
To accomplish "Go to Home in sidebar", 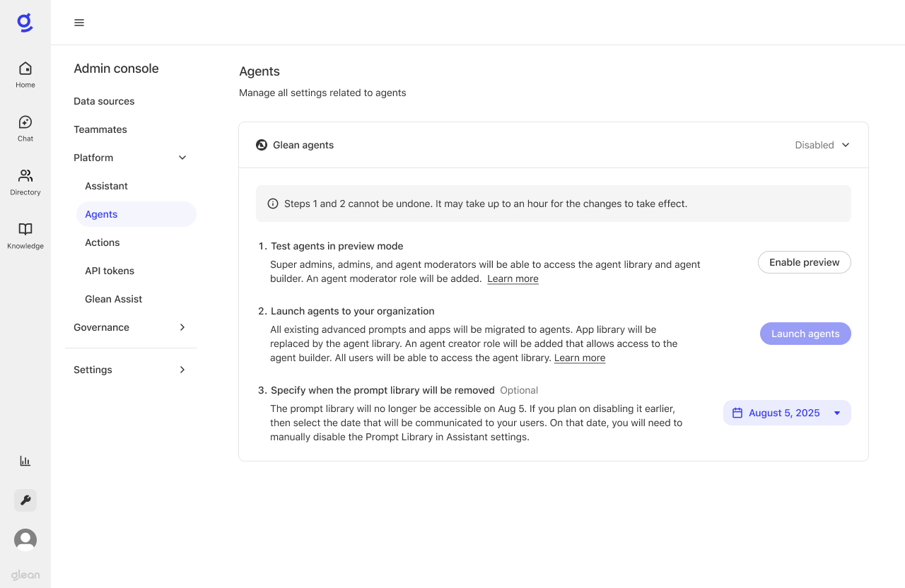I will (25, 74).
